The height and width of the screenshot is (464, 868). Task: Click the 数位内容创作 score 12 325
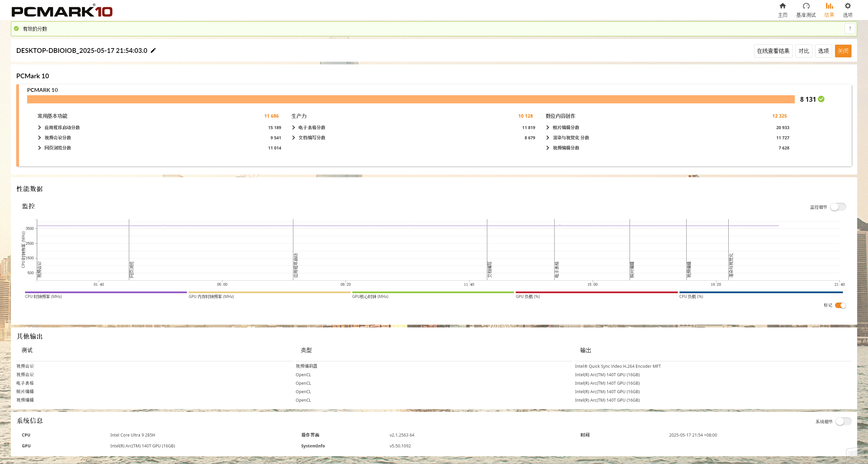click(780, 116)
